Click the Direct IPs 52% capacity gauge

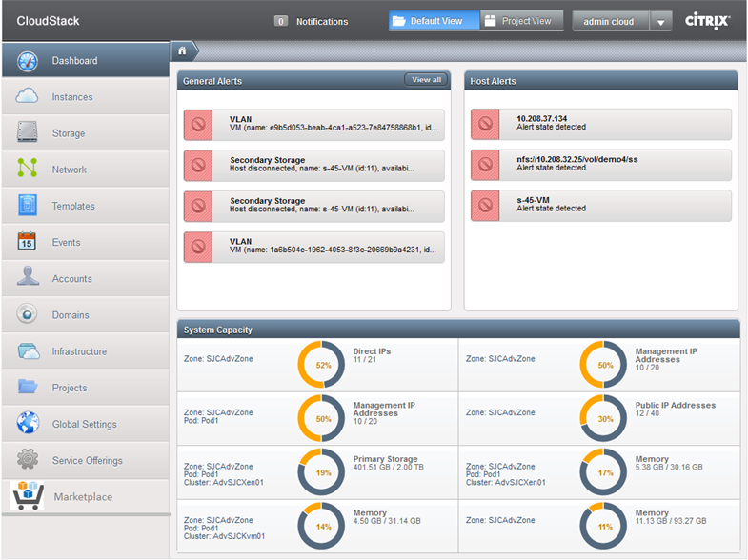321,365
